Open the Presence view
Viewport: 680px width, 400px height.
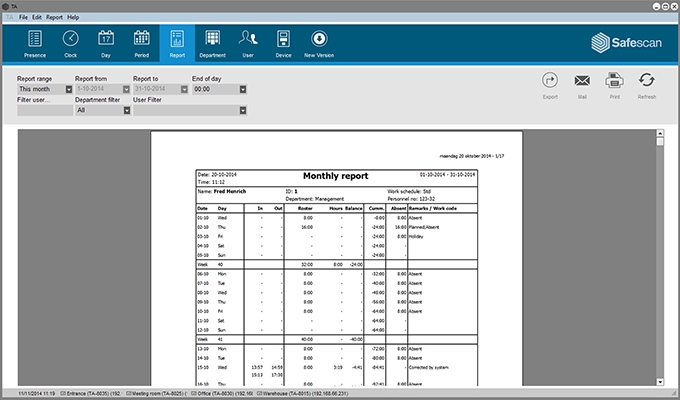pyautogui.click(x=35, y=43)
